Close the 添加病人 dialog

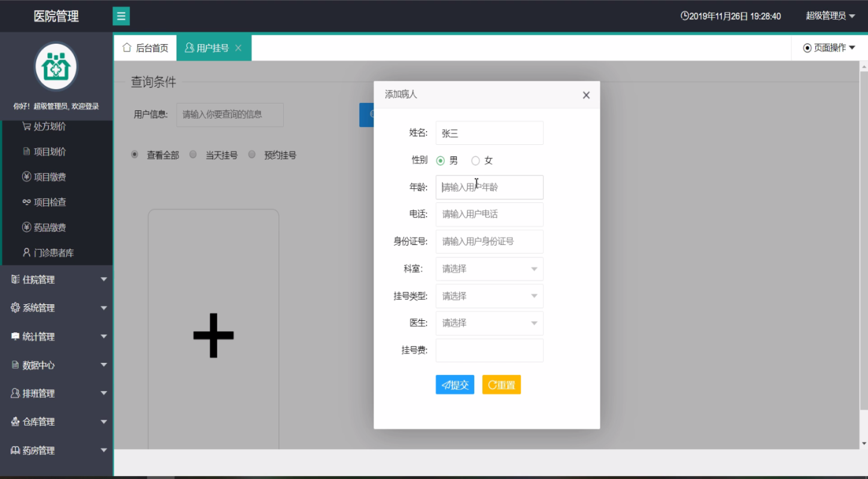coord(586,95)
